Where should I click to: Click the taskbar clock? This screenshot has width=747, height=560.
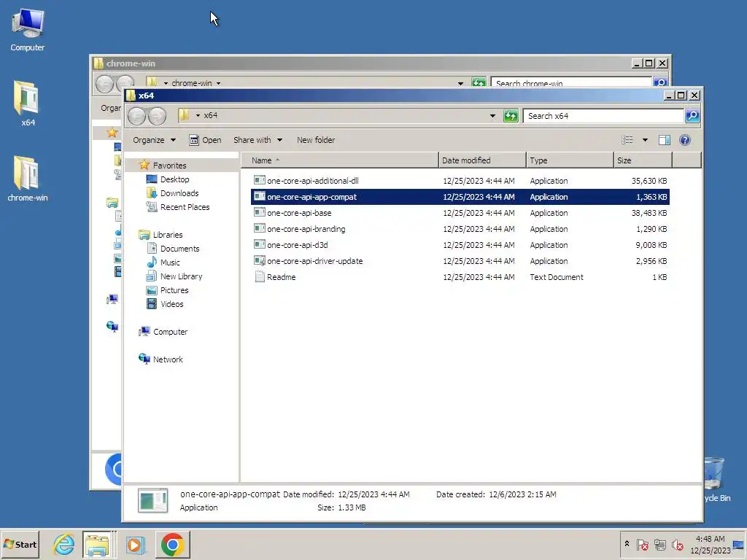tap(710, 544)
